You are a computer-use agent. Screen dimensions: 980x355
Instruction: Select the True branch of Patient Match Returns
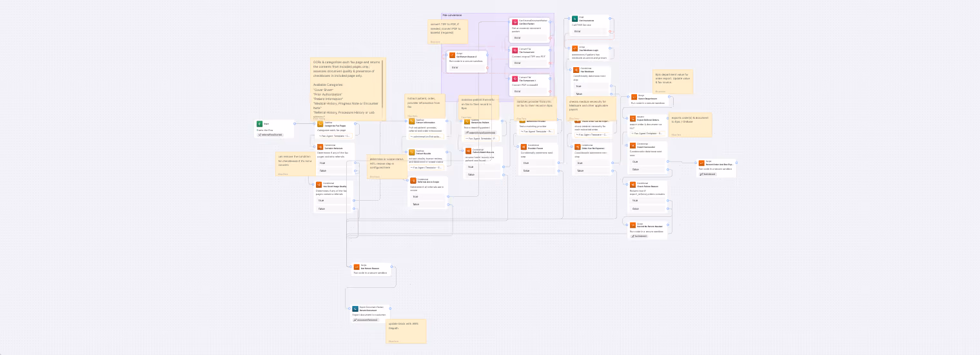483,167
